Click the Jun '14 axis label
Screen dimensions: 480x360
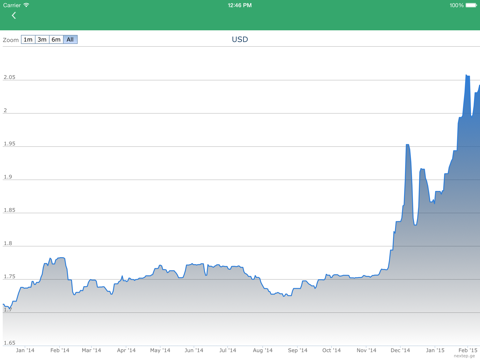click(194, 350)
